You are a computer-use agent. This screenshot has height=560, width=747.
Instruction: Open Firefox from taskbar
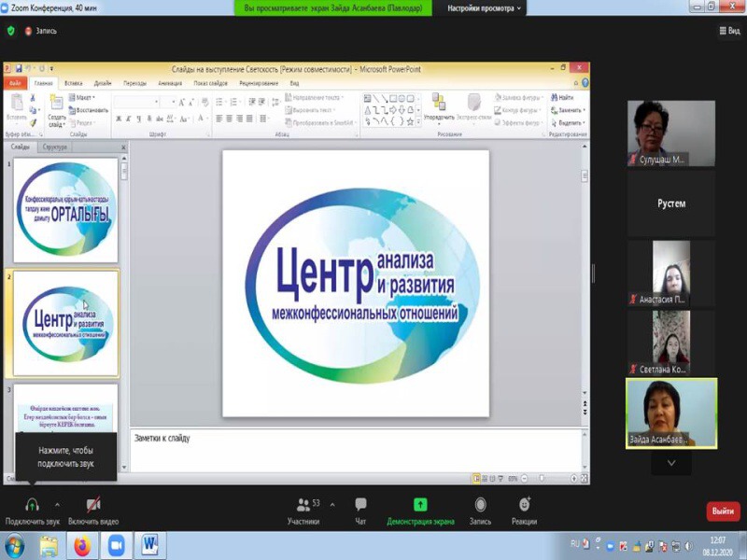82,545
